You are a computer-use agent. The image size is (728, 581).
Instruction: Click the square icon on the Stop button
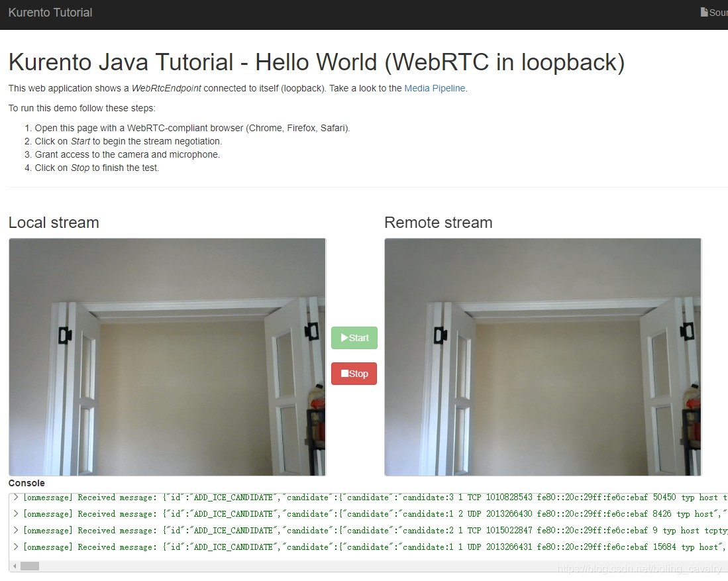pyautogui.click(x=344, y=374)
